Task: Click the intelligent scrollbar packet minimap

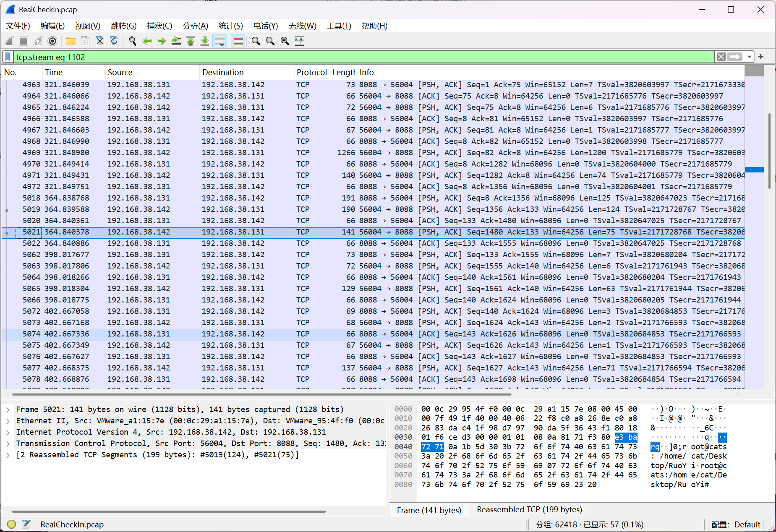Action: [x=754, y=227]
